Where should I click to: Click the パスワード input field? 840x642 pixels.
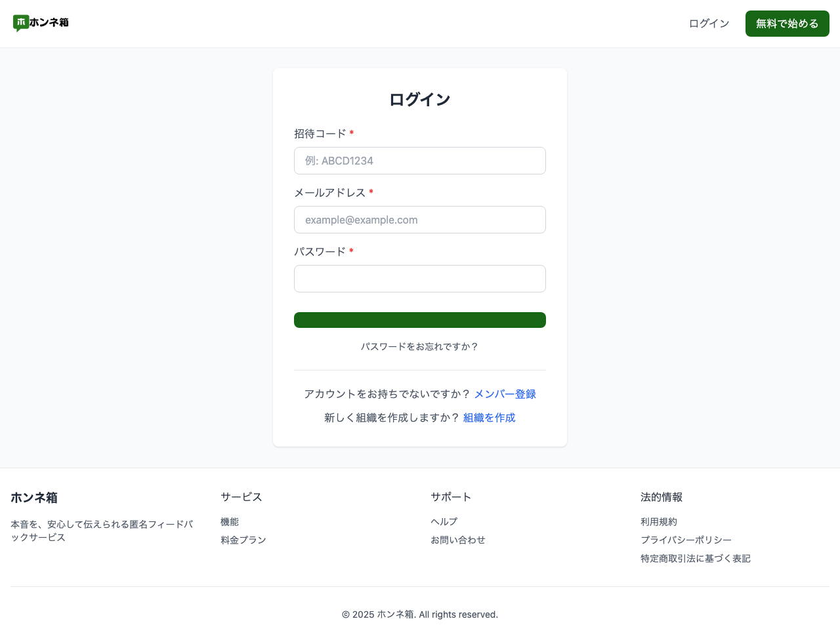point(419,279)
